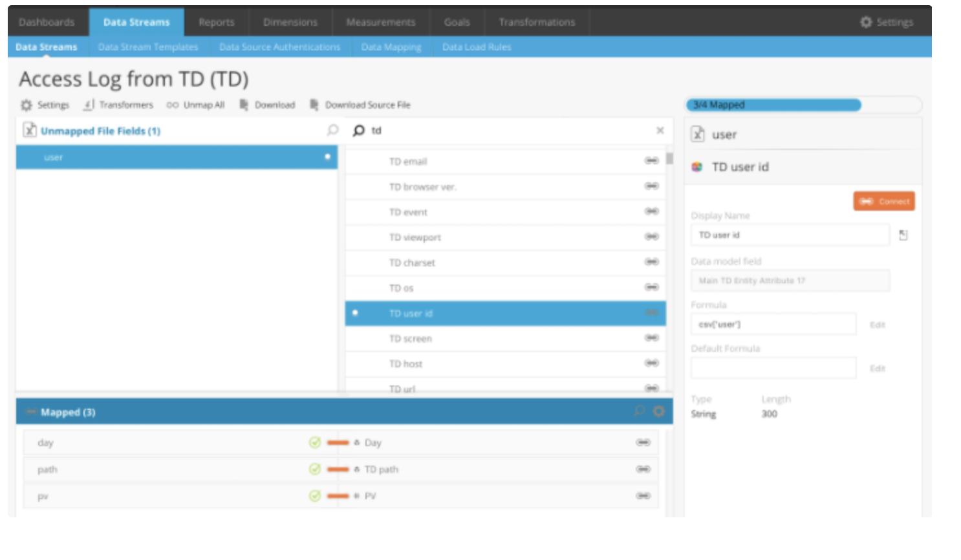Click the unlink icon on the Day mapping
This screenshot has width=961, height=560.
643,443
